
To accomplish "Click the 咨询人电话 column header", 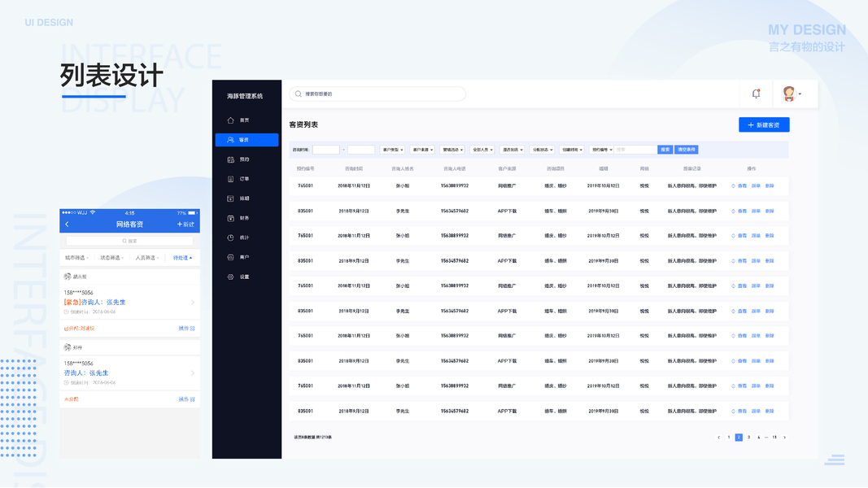I will click(x=455, y=168).
